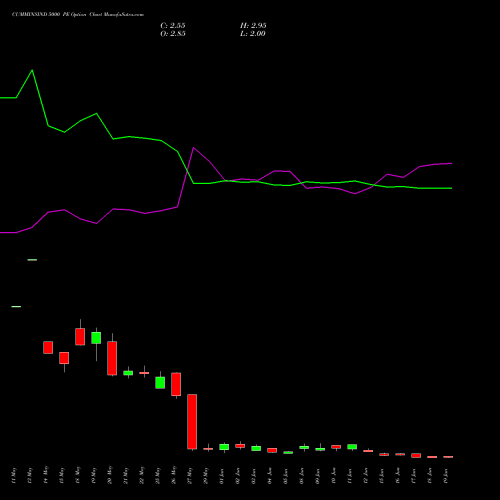
Task: Click the 19 Jun date label
Action: (x=446, y=475)
